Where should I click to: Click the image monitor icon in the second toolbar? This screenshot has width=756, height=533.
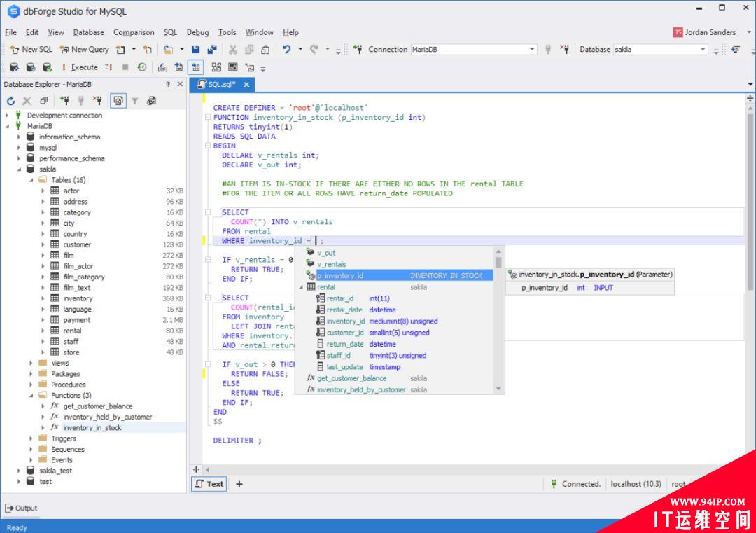tap(233, 67)
